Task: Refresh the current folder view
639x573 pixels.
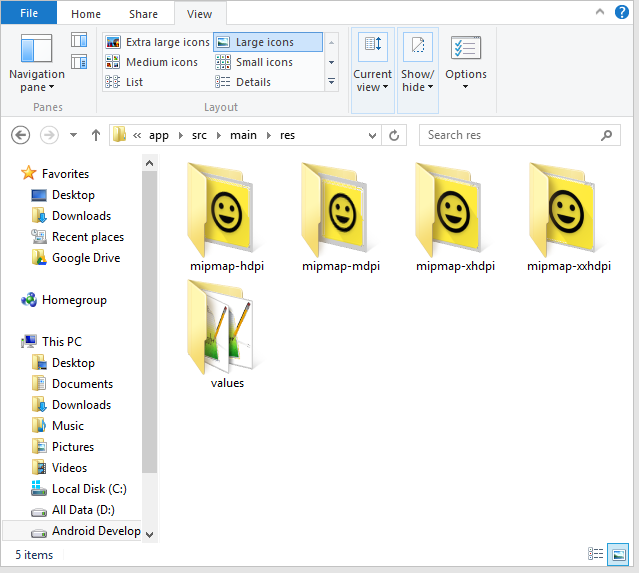Action: point(395,135)
